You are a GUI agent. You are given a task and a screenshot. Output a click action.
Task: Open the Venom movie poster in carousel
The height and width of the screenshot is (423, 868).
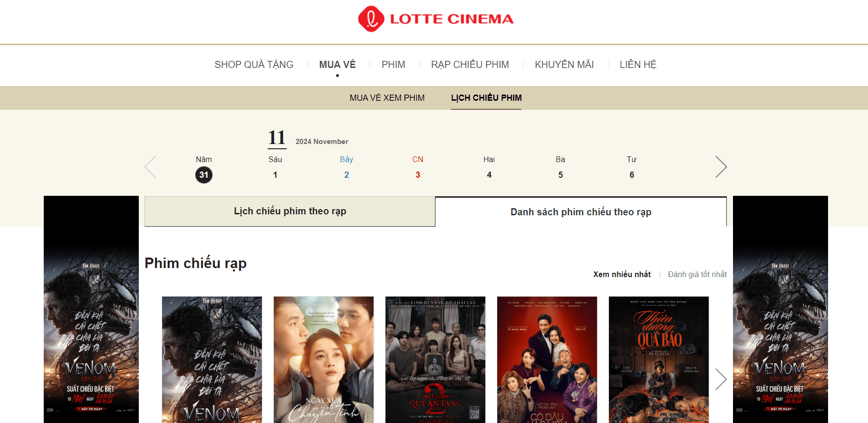(x=212, y=360)
